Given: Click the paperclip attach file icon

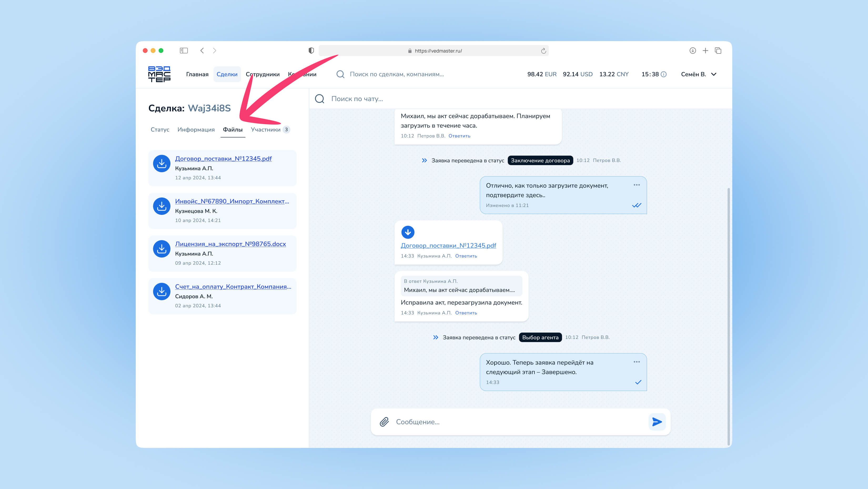Looking at the screenshot, I should point(384,422).
